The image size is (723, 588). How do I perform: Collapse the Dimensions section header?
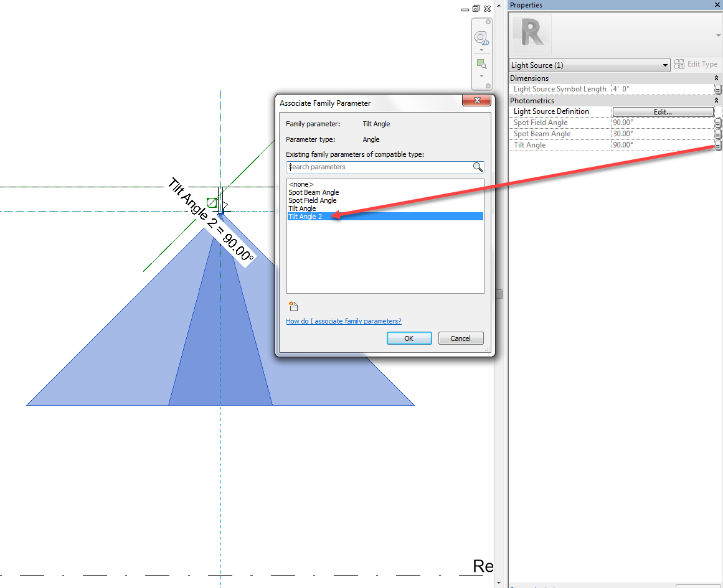click(716, 78)
